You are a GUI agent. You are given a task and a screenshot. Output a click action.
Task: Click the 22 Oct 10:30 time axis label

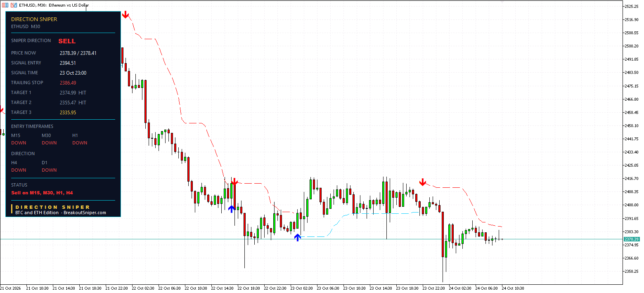coord(196,288)
